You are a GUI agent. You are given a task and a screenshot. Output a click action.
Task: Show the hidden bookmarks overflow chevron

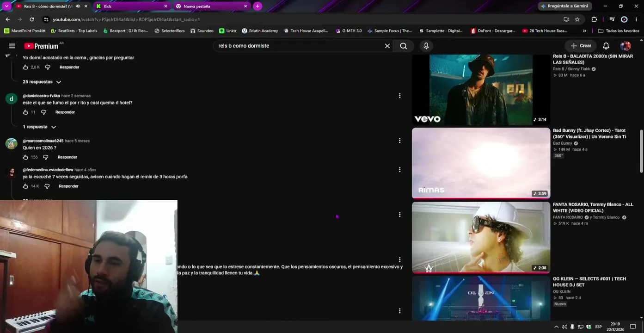[x=584, y=31]
